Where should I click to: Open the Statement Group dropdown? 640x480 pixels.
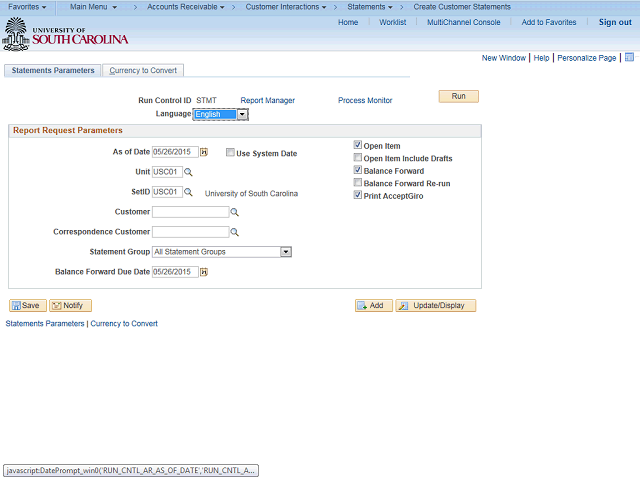(x=222, y=252)
